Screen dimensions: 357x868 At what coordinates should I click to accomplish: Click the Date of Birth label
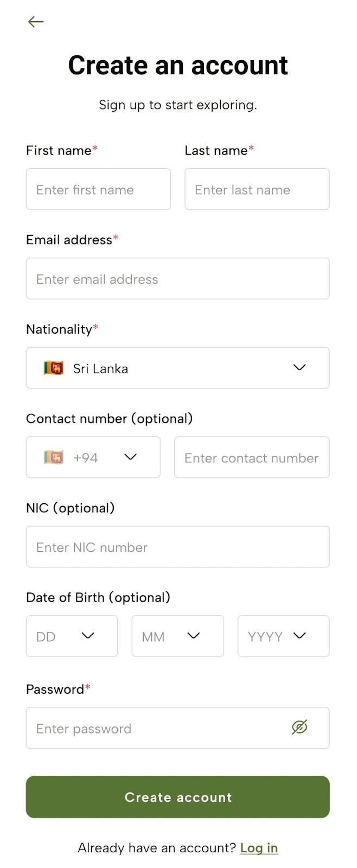98,597
